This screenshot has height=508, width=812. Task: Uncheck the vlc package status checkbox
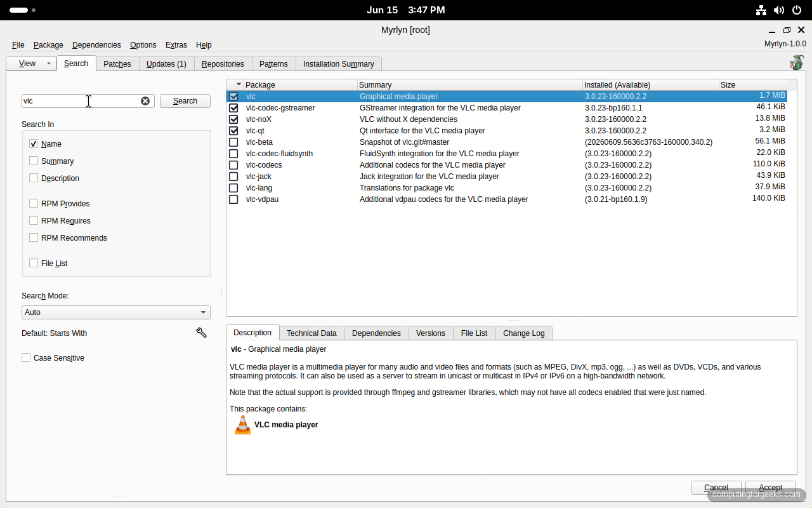[x=233, y=97]
